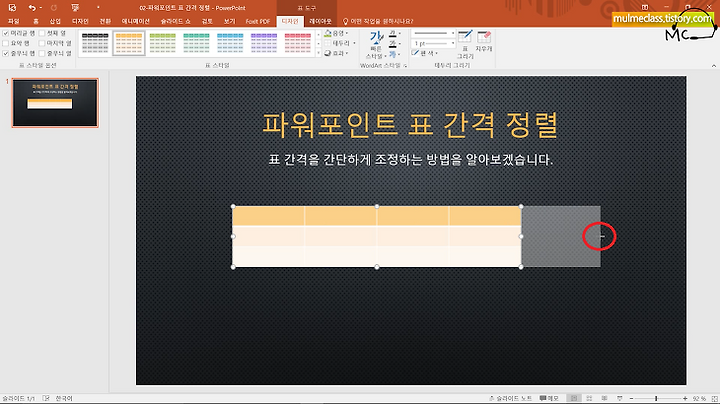This screenshot has width=720, height=404.
Task: Open the File (파일) tab
Action: [x=13, y=21]
